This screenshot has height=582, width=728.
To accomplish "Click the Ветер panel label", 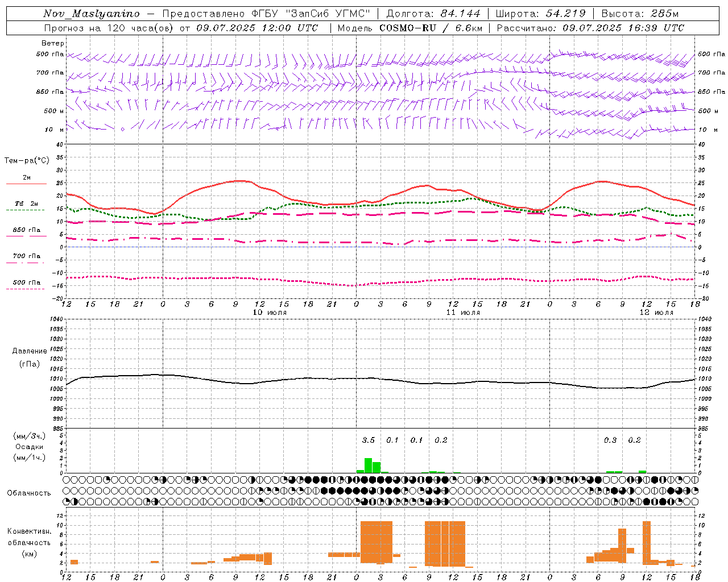I will pyautogui.click(x=53, y=43).
